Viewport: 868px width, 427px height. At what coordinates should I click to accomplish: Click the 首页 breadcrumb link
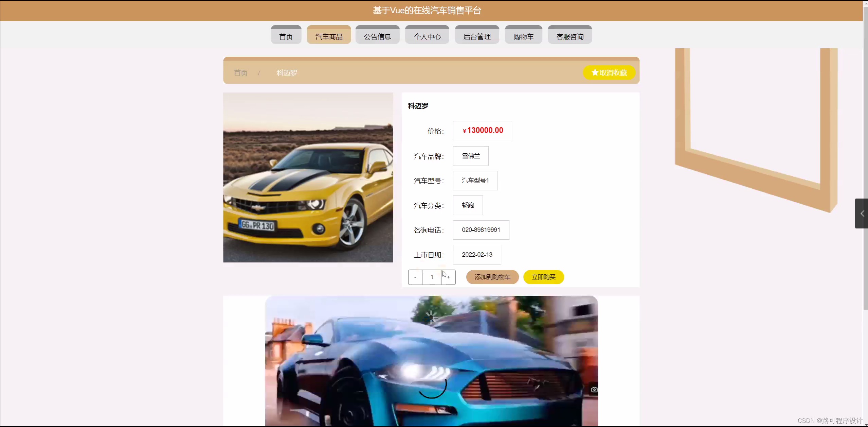(240, 73)
